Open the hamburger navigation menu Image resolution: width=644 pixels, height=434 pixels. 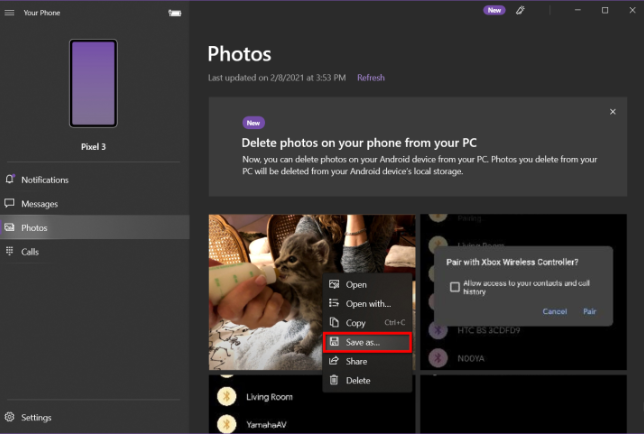[x=9, y=13]
